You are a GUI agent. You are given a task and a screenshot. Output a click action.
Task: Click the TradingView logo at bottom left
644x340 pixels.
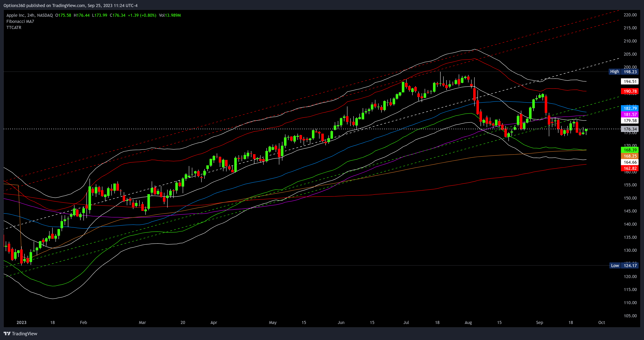coord(21,334)
